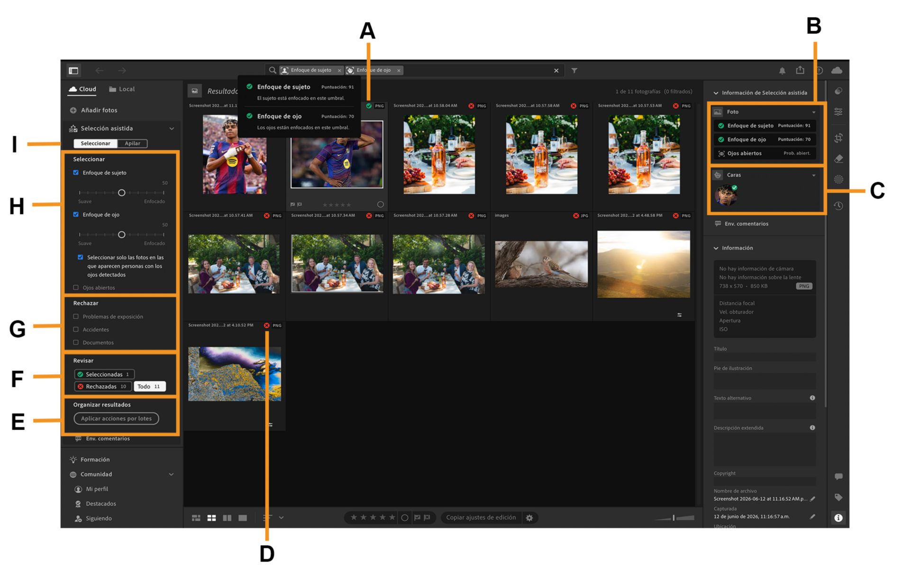The height and width of the screenshot is (588, 910).
Task: Switch to compare view
Action: pyautogui.click(x=227, y=518)
